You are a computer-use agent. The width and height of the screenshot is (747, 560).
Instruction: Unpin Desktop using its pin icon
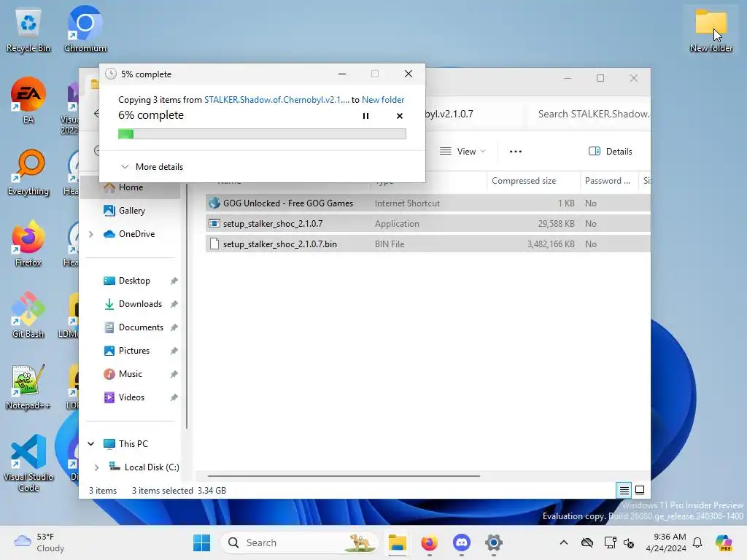174,281
